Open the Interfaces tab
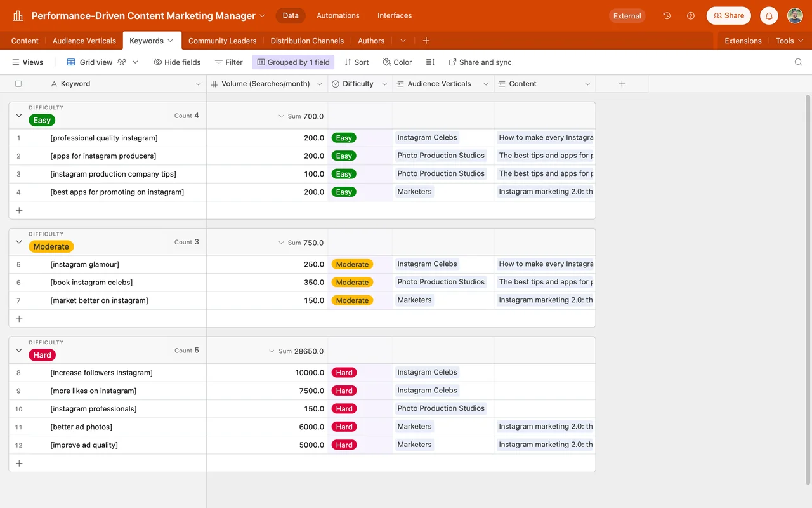Image resolution: width=812 pixels, height=508 pixels. [395, 15]
